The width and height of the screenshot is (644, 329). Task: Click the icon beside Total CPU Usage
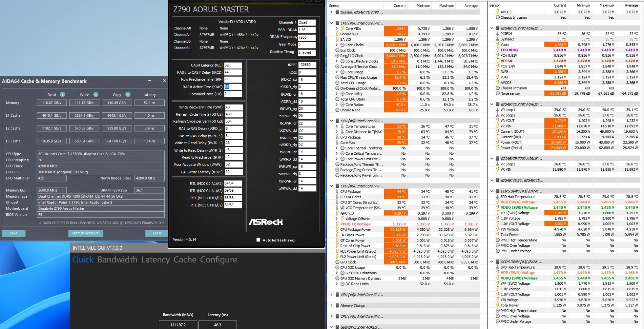337,83
